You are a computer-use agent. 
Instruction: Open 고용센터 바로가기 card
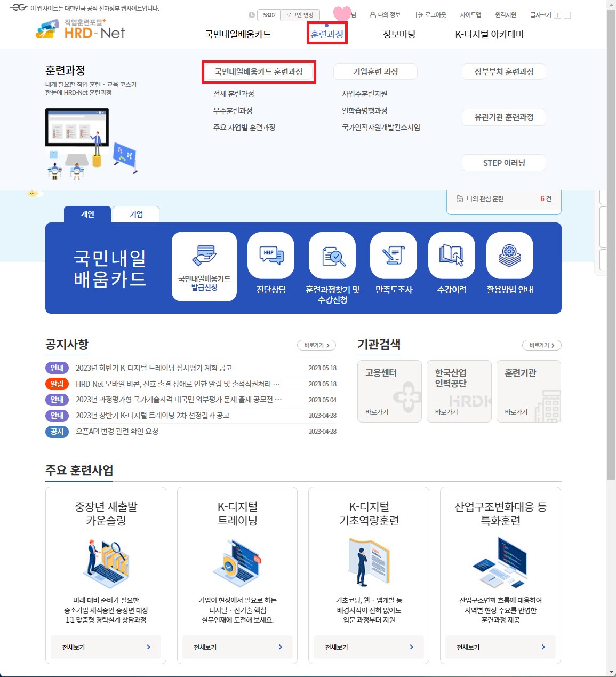tap(389, 391)
